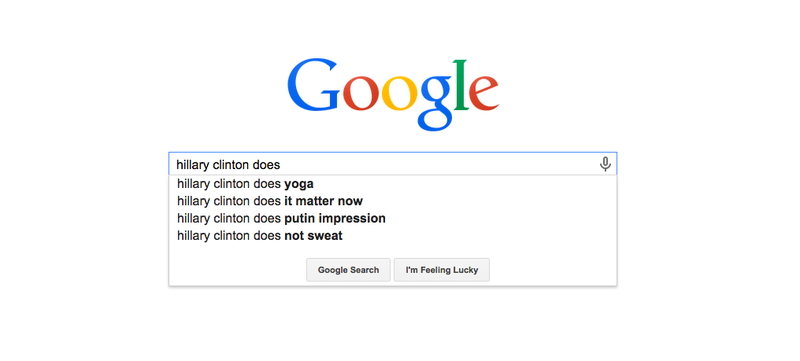800x361 pixels.
Task: Focus the search box after the typed query
Action: 439,164
